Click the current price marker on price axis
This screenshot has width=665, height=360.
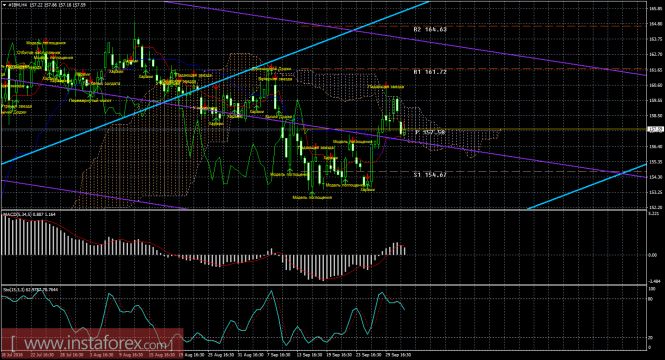click(x=655, y=129)
